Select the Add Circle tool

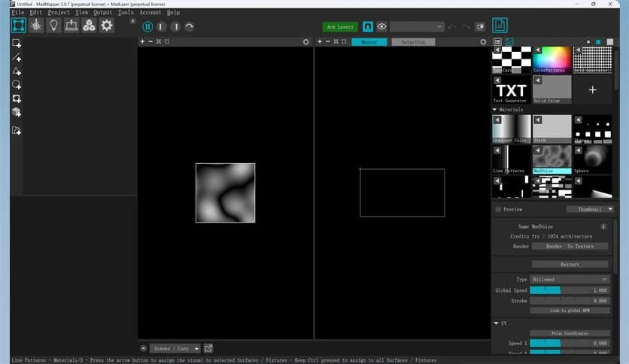17,85
